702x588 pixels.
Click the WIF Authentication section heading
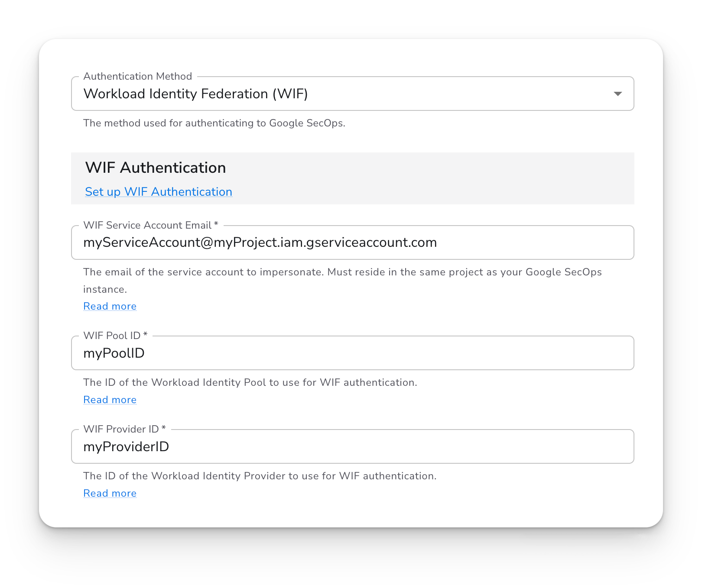[155, 168]
